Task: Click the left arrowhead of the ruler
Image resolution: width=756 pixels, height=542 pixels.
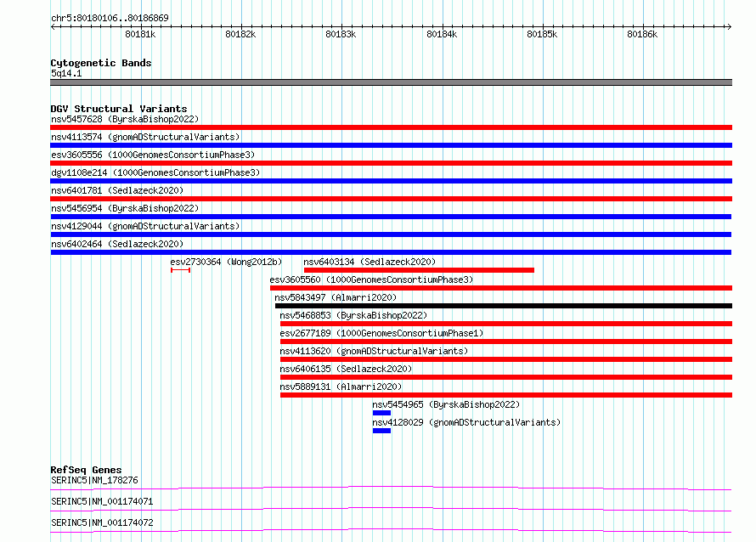Action: (53, 26)
